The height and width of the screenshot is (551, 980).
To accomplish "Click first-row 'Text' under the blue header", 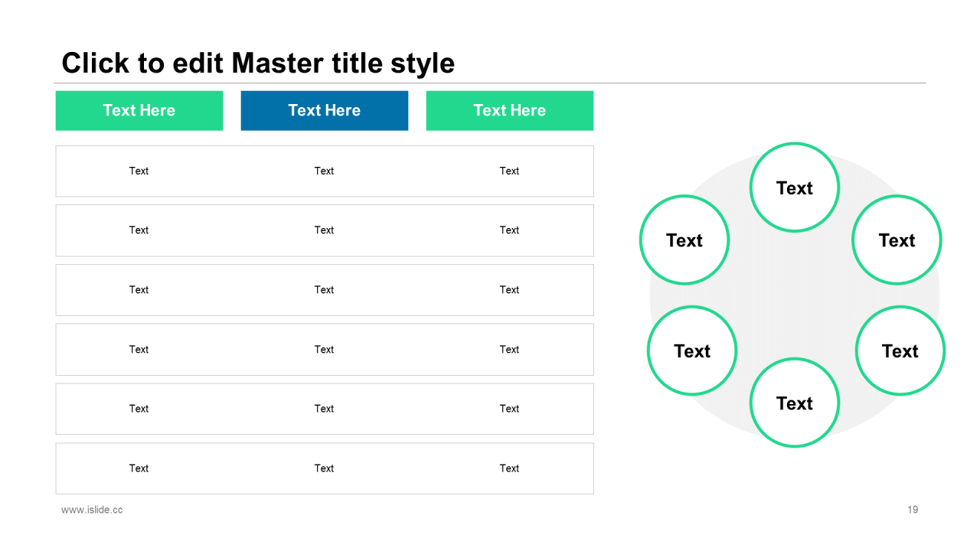I will 324,171.
